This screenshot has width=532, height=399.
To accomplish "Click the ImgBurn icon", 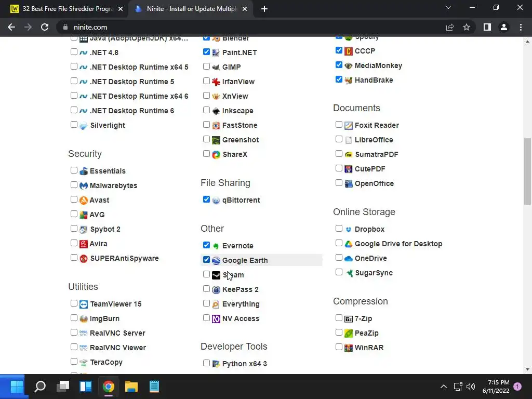I will pos(84,319).
